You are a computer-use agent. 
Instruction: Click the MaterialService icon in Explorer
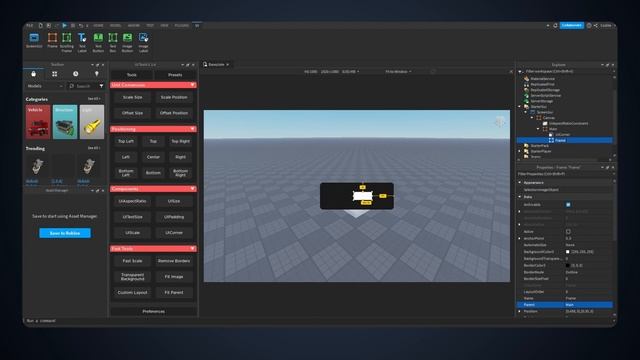point(527,78)
